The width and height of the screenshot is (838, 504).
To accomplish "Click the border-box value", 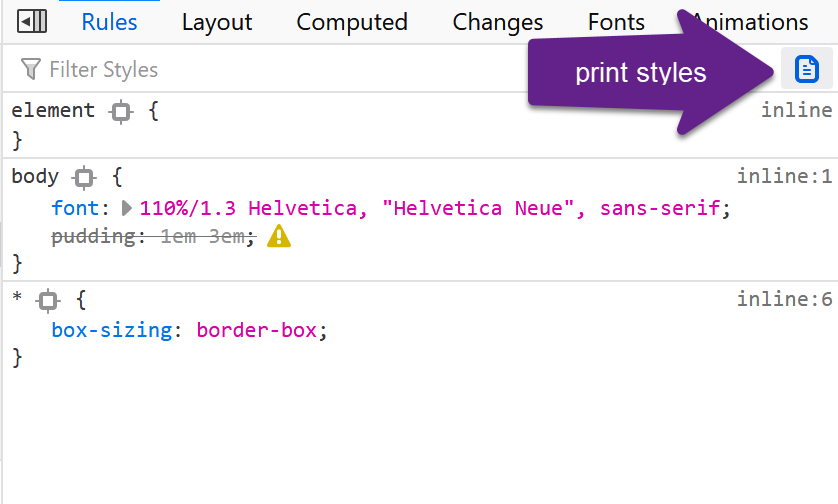I will pyautogui.click(x=258, y=330).
